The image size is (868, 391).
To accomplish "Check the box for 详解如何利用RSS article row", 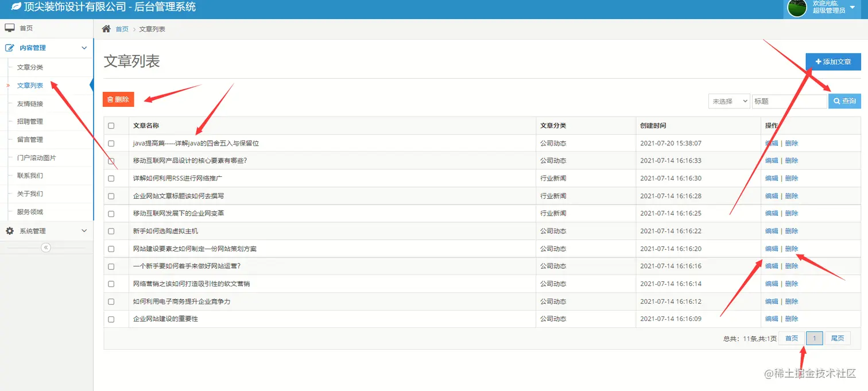I will (x=111, y=179).
